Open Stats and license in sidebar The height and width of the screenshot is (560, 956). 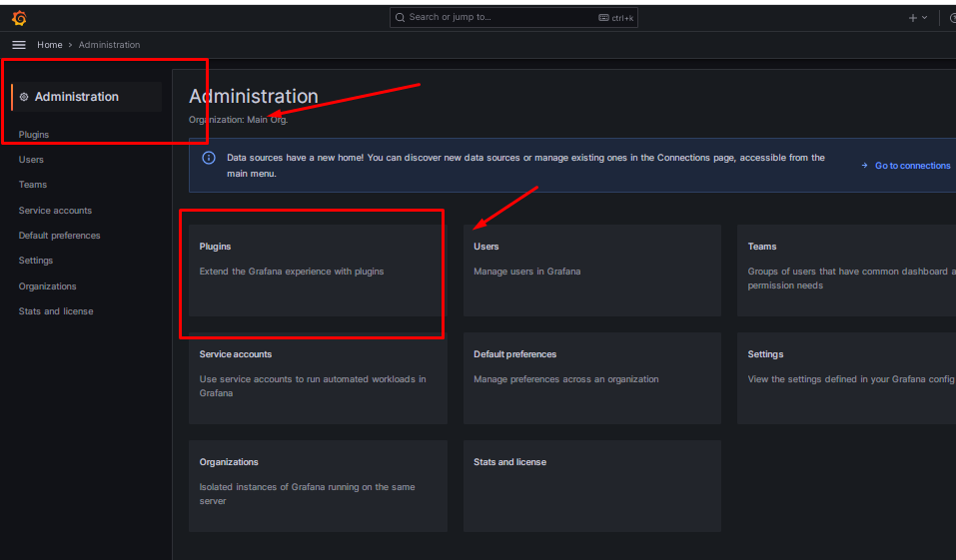56,311
